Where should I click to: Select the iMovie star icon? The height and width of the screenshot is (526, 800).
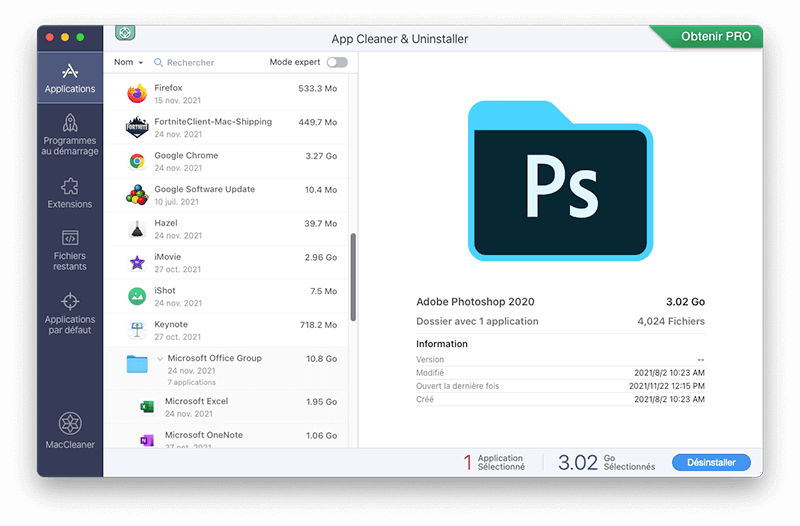pos(137,263)
